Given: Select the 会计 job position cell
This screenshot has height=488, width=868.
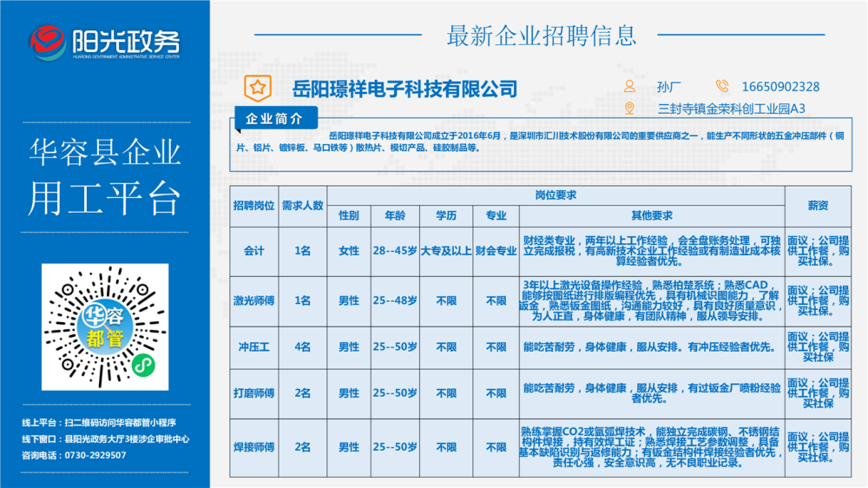Looking at the screenshot, I should point(253,251).
